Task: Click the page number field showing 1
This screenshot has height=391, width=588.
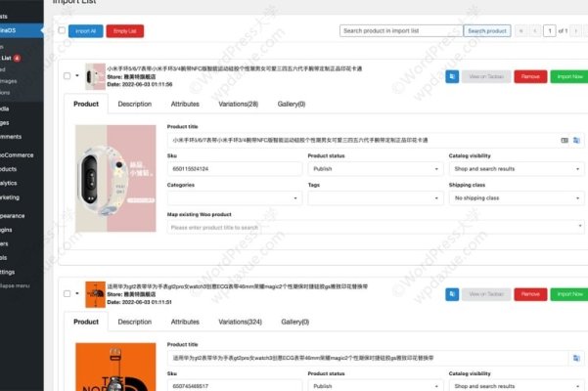Action: [x=550, y=30]
